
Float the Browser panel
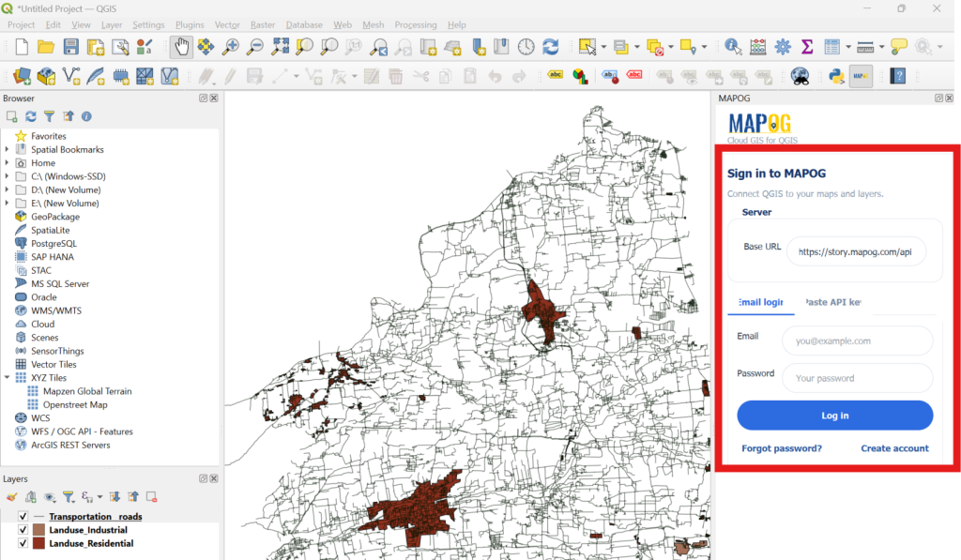point(203,98)
